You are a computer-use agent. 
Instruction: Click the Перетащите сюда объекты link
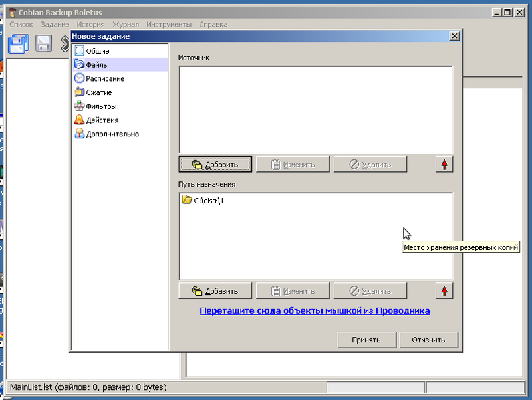click(315, 310)
